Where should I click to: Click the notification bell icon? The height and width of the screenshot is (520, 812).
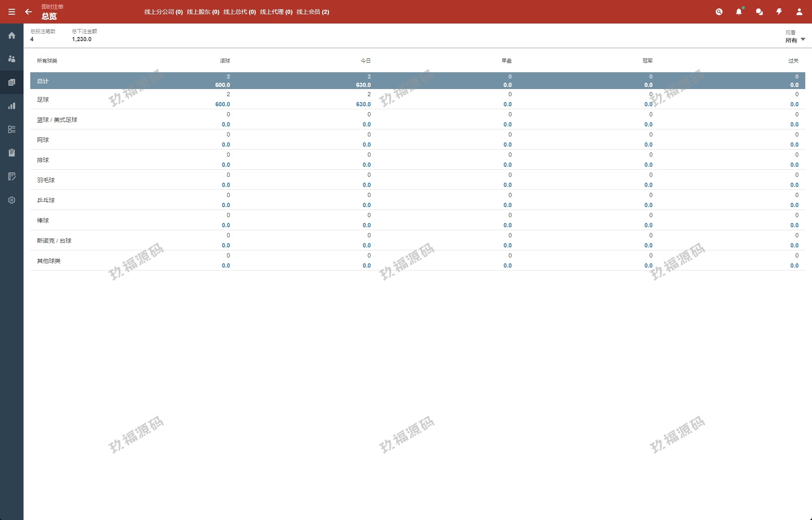(x=739, y=12)
